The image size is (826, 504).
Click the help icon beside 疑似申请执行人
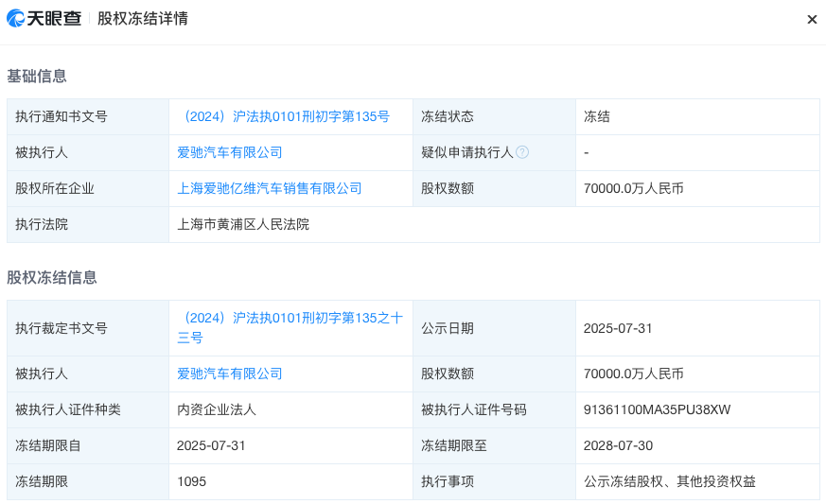pos(522,152)
